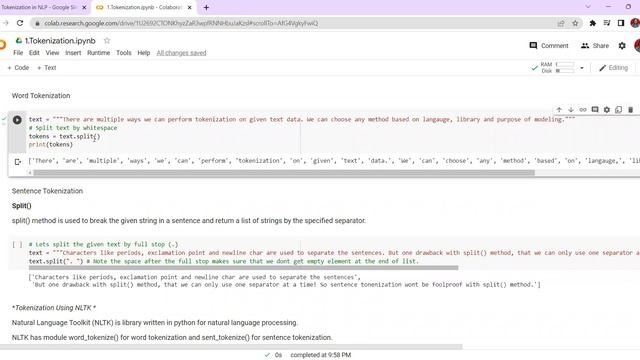Move selected cell up
Viewport: 640px width, 360px height.
pyautogui.click(x=559, y=110)
